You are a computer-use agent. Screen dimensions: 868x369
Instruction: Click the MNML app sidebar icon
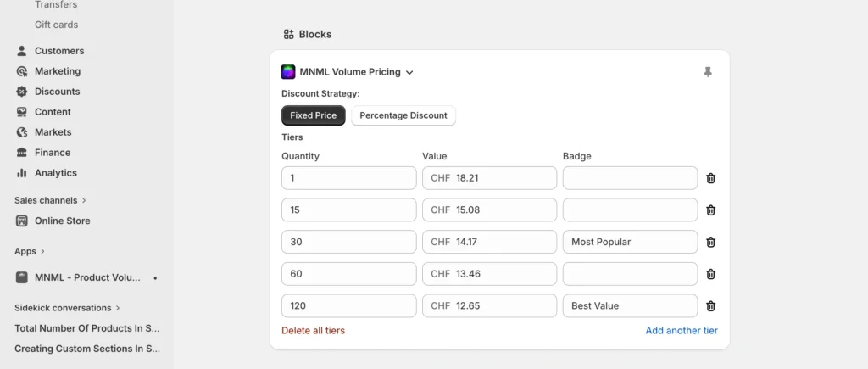(x=21, y=277)
